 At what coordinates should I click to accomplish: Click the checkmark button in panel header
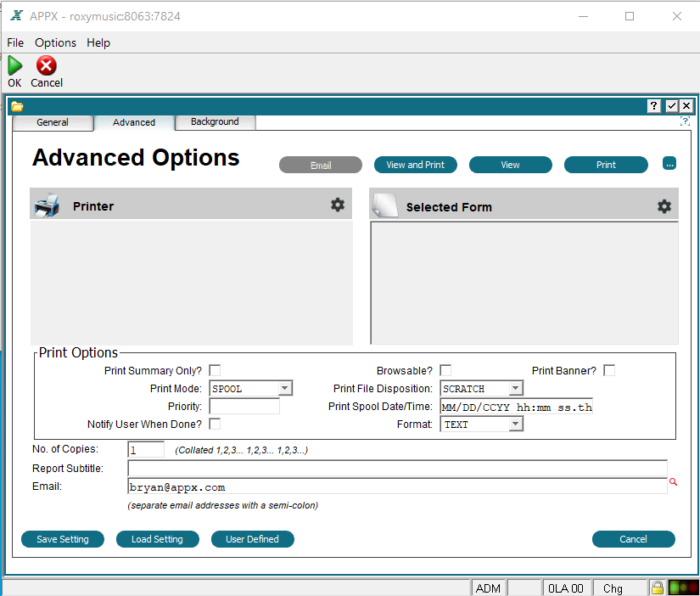point(671,106)
